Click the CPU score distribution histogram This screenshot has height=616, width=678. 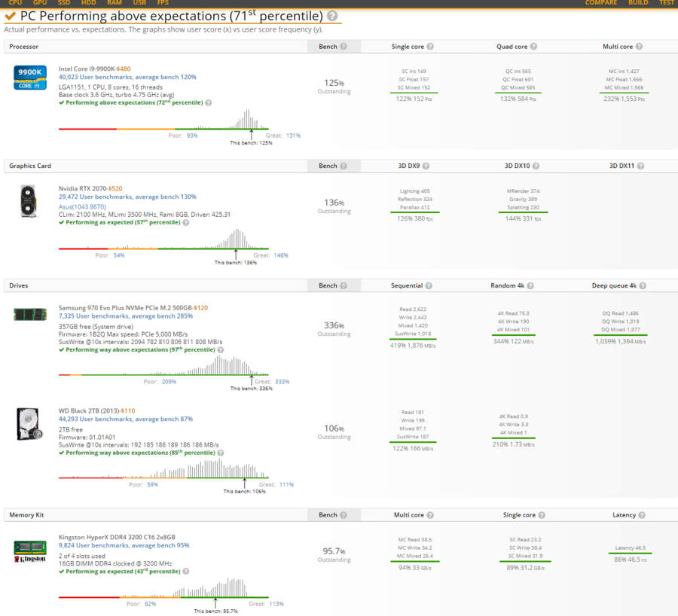click(163, 120)
